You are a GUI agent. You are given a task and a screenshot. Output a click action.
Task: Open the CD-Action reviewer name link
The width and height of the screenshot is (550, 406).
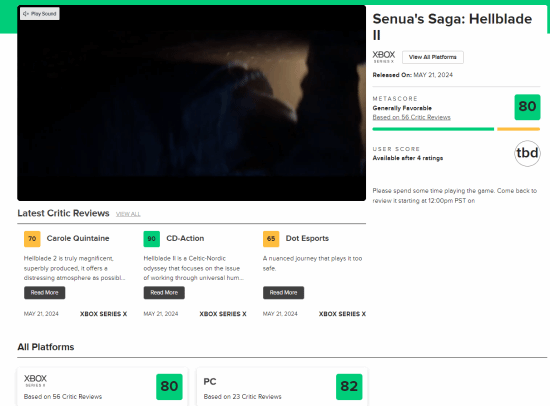click(185, 238)
